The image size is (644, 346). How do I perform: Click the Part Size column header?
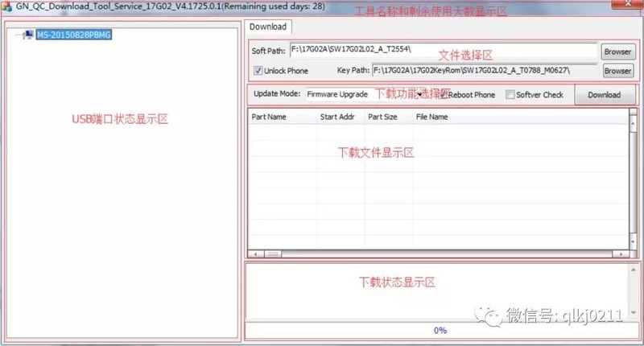point(389,117)
